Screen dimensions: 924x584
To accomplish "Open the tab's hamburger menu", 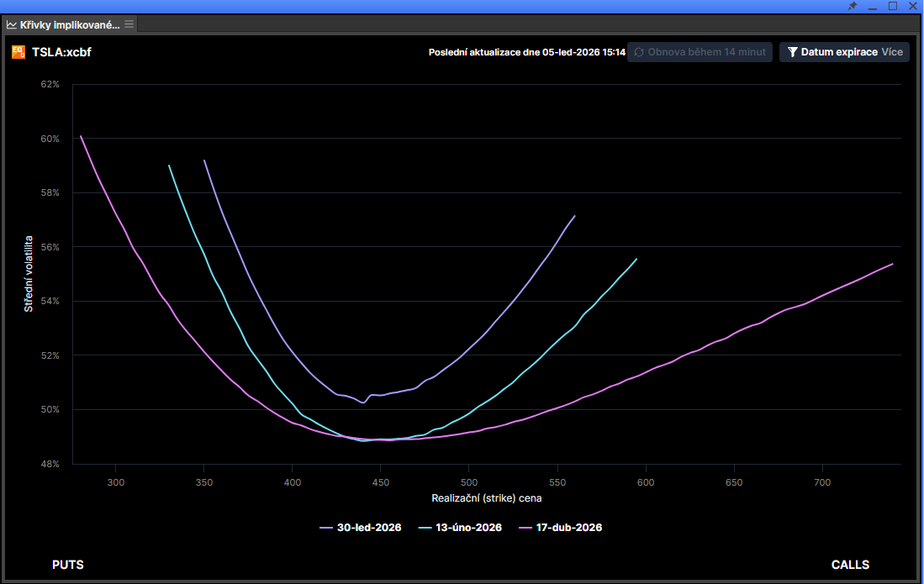I will (x=129, y=24).
